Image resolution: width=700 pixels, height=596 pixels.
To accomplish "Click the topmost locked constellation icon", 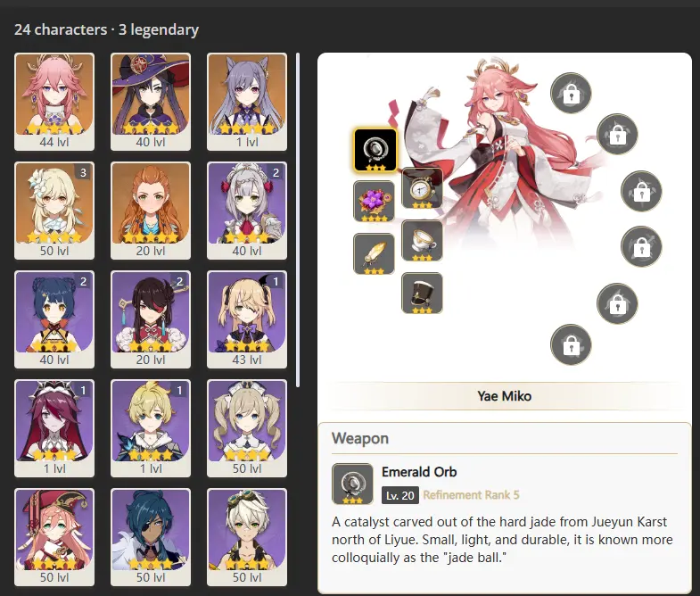I will (571, 93).
